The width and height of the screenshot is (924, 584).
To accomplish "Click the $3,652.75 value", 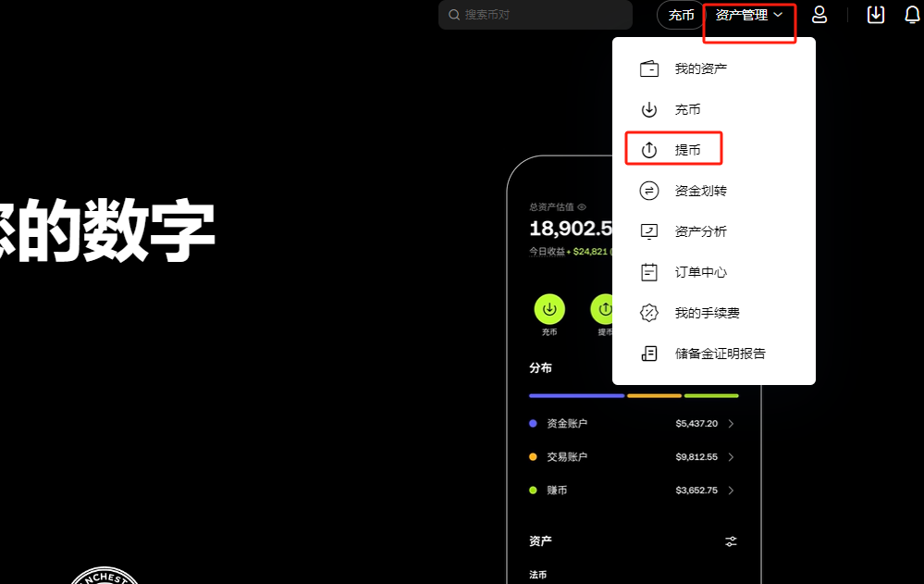I will (696, 491).
